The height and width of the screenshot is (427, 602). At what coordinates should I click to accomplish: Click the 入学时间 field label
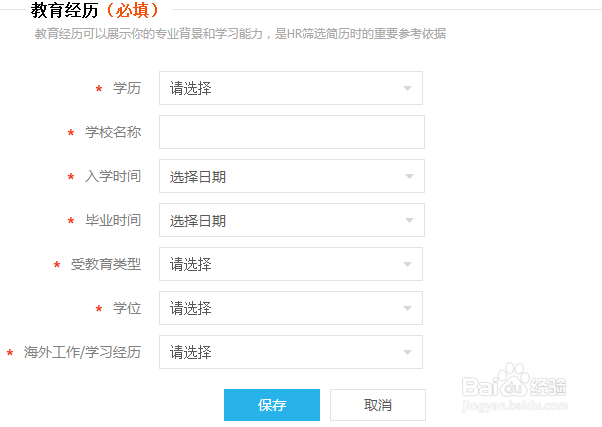113,177
